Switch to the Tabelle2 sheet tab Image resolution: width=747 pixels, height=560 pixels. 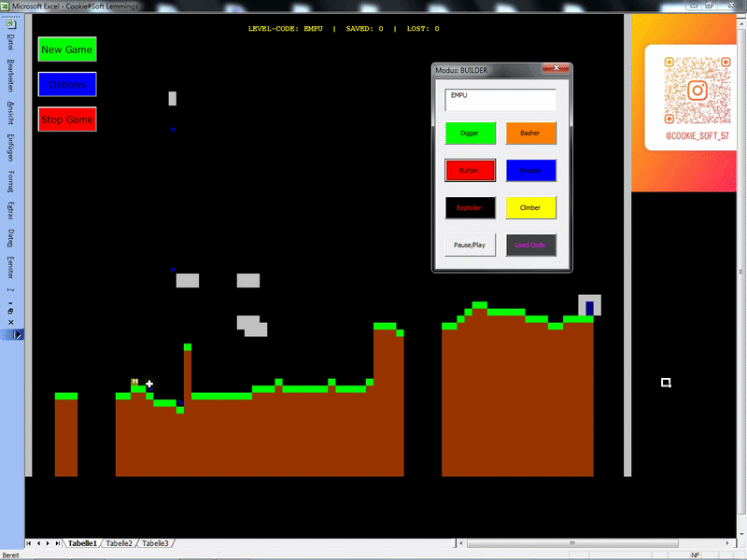(x=119, y=543)
